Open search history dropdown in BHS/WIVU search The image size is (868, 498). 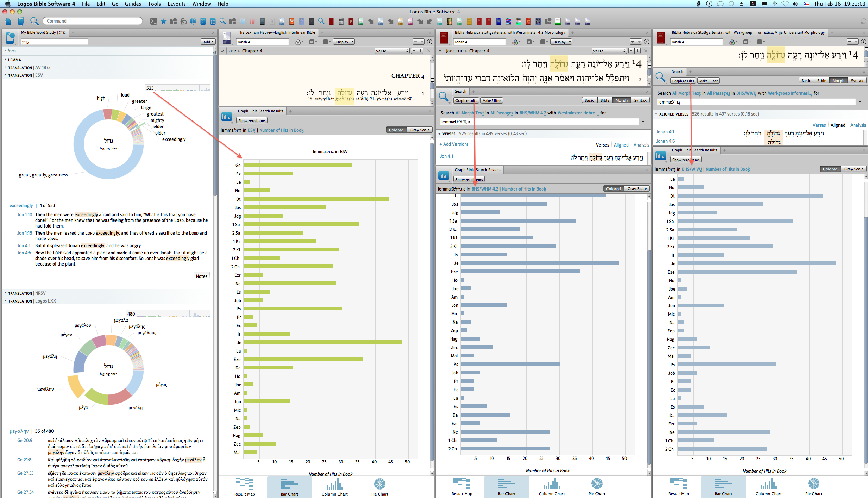point(860,102)
